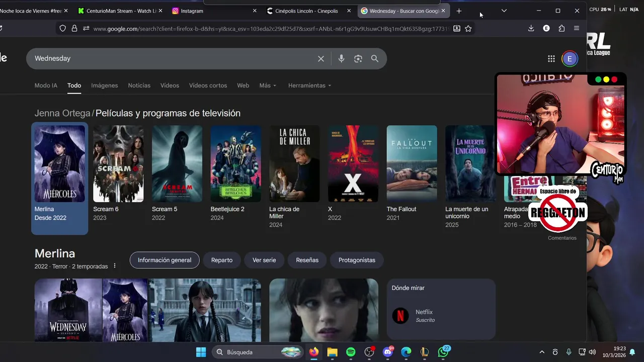This screenshot has height=362, width=644.
Task: Show hidden system tray icons
Action: click(x=542, y=352)
